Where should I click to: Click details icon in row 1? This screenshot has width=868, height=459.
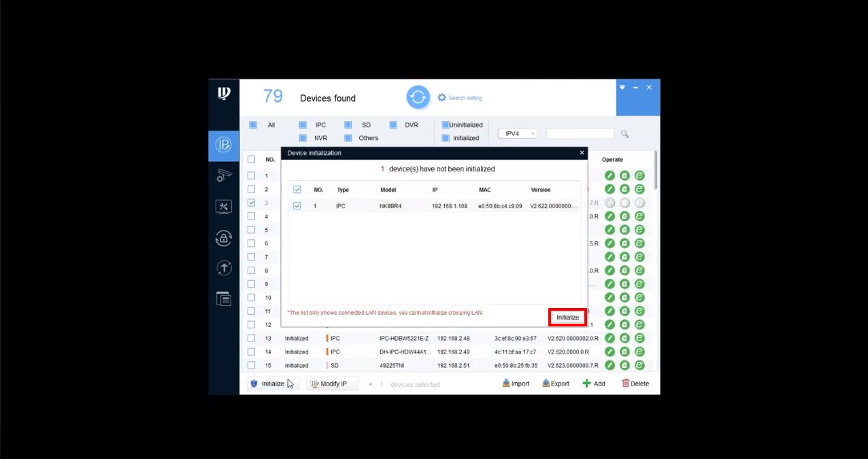pos(624,175)
